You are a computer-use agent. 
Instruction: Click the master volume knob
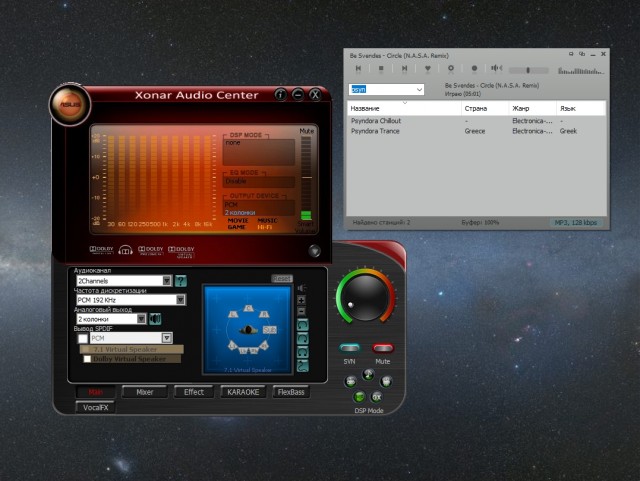[365, 298]
